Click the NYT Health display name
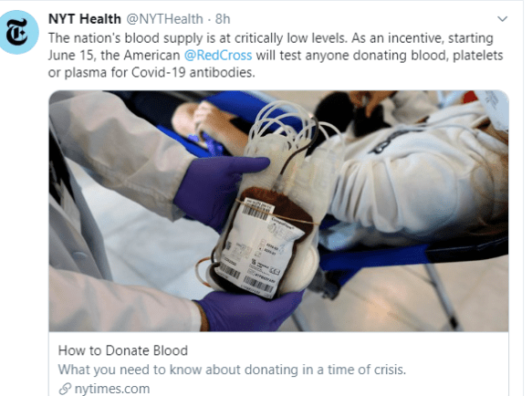 point(85,19)
